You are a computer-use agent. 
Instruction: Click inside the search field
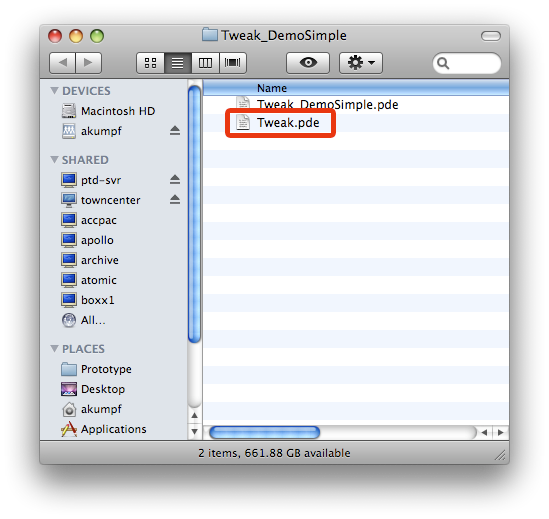point(467,63)
